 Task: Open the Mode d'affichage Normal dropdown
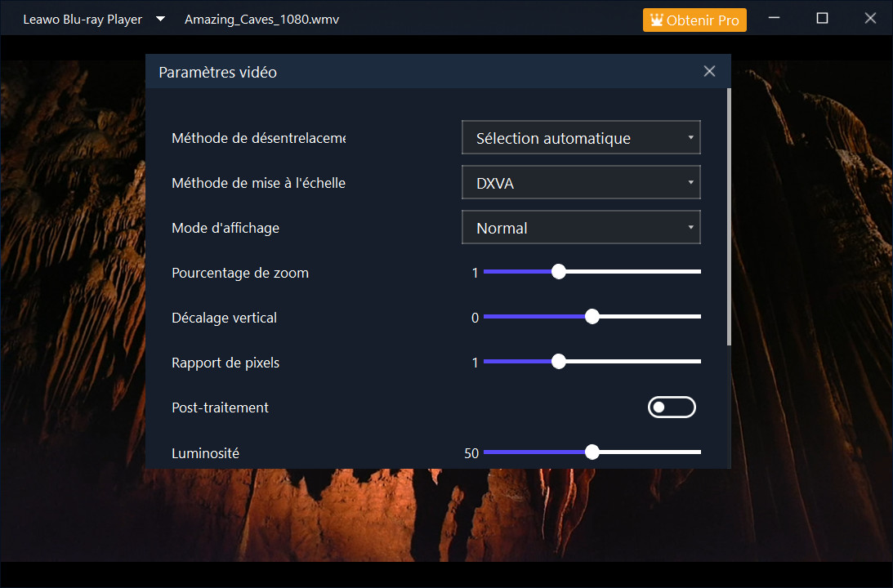coord(581,228)
